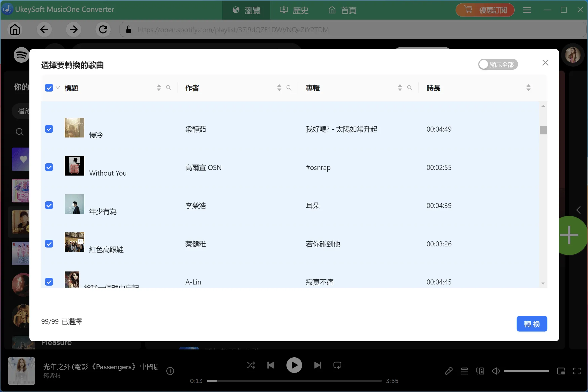The image size is (588, 392).
Task: Toggle shuffle in the Spotify player
Action: [251, 365]
